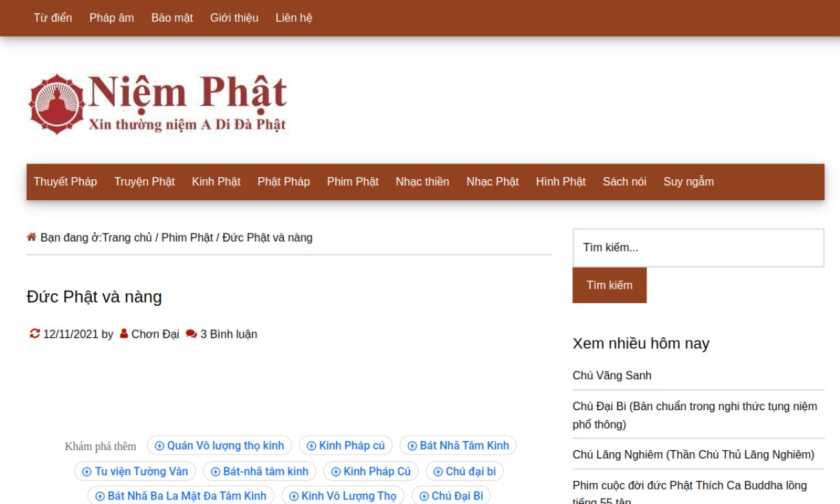This screenshot has height=504, width=840.
Task: Click the home icon in breadcrumb
Action: 31,237
